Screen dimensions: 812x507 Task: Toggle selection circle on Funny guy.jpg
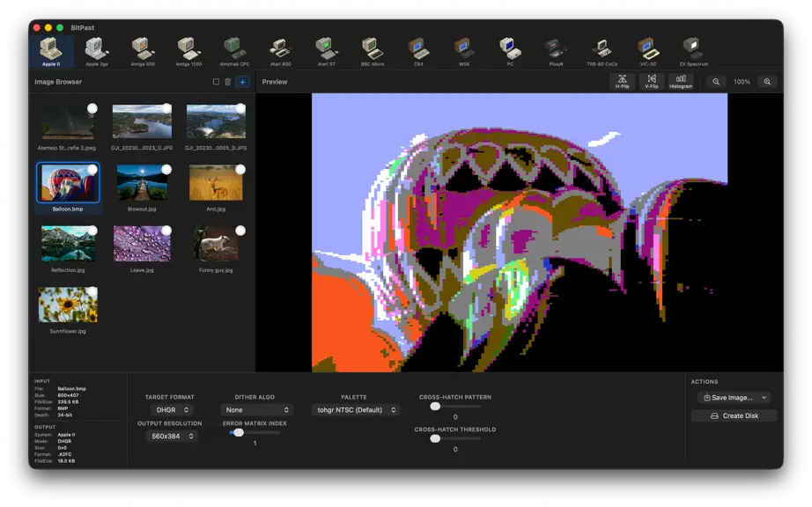coord(240,231)
